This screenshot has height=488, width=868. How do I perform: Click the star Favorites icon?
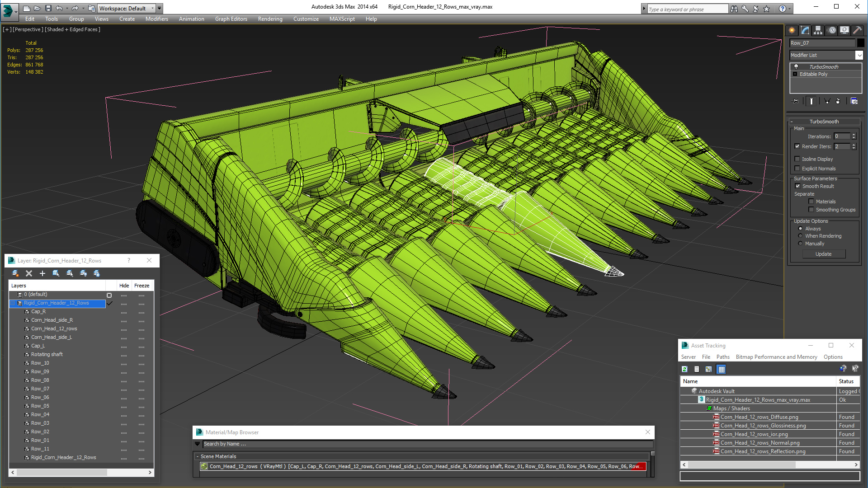click(x=766, y=9)
